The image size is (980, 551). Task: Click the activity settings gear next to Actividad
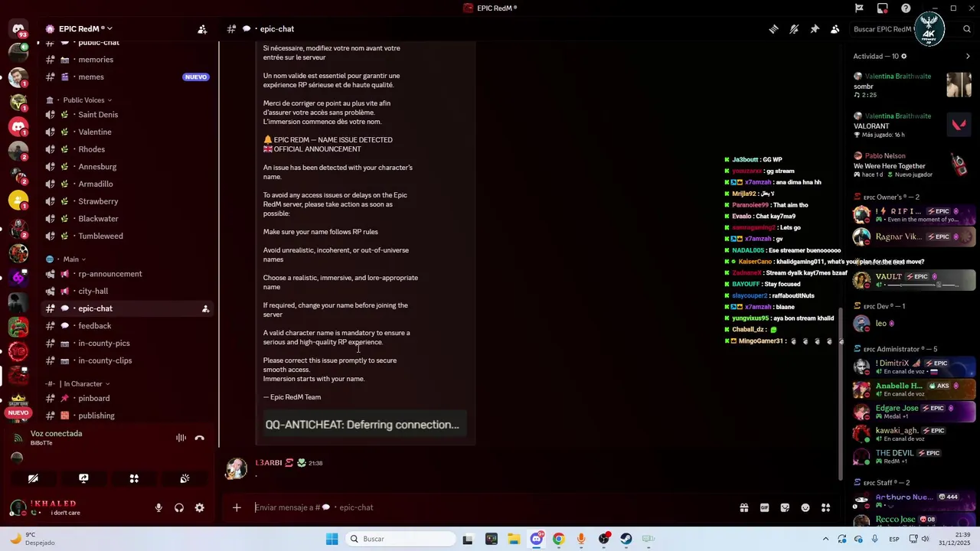(x=904, y=57)
